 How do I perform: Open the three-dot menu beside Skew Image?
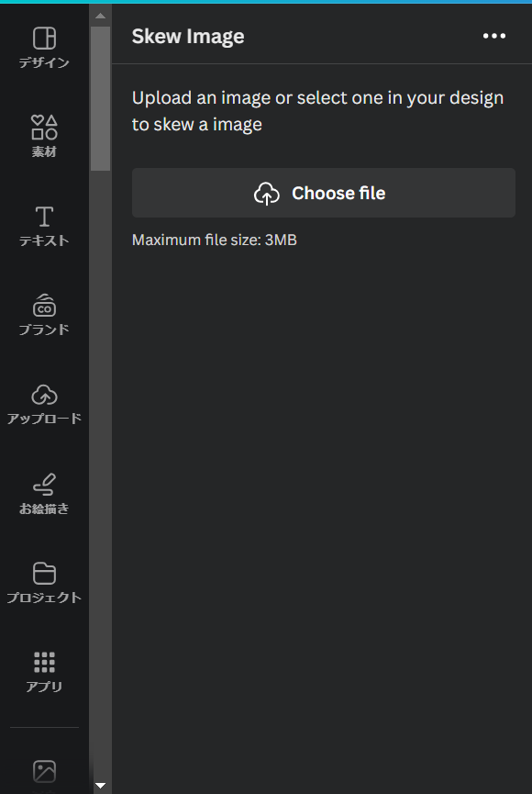[x=494, y=36]
